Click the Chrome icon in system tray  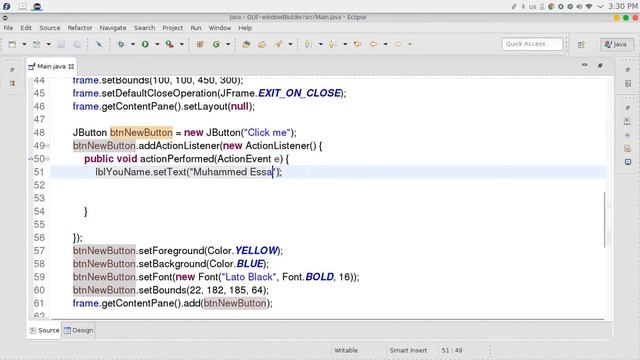coord(551,7)
